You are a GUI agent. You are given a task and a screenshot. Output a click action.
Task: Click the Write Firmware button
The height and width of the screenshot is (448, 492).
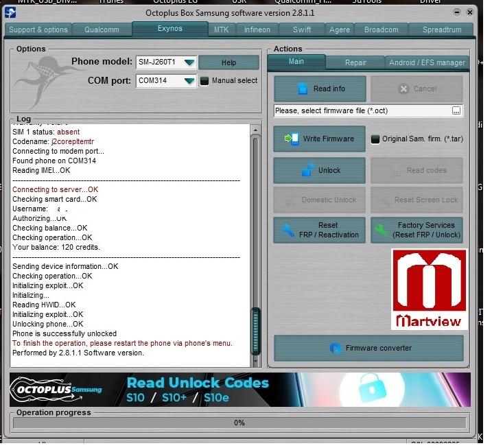(321, 139)
